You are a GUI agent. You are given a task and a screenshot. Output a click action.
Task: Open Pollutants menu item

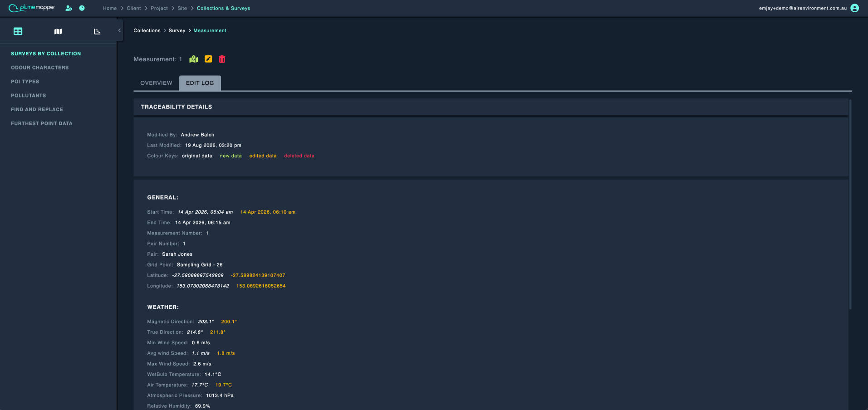29,96
